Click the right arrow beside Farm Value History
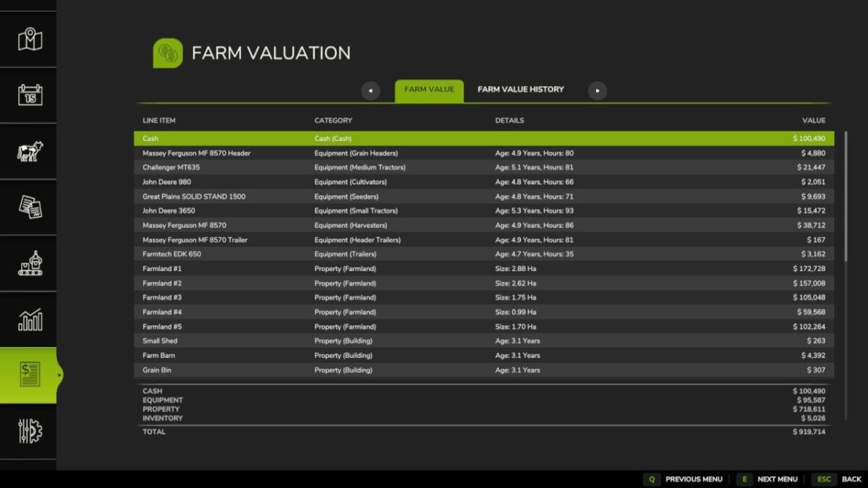This screenshot has width=868, height=488. (598, 90)
